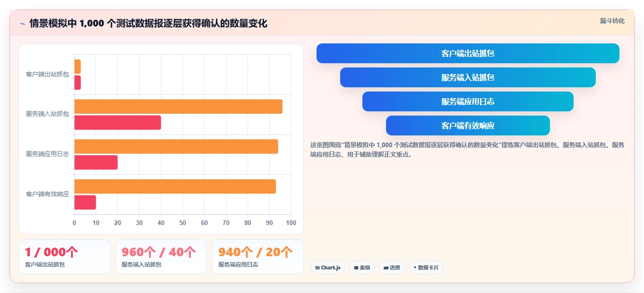
Task: Click the chart title about 1,000 个测试数据报
Action: coord(148,24)
